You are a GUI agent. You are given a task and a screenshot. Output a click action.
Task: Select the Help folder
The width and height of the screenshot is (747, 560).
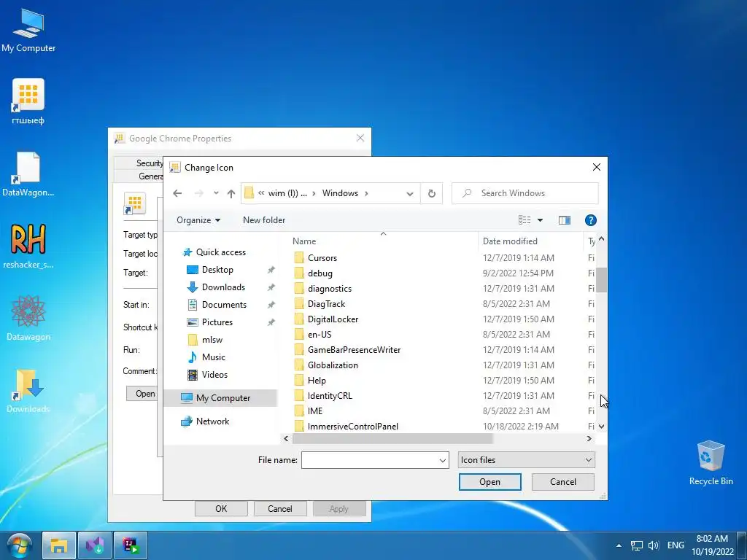point(317,381)
